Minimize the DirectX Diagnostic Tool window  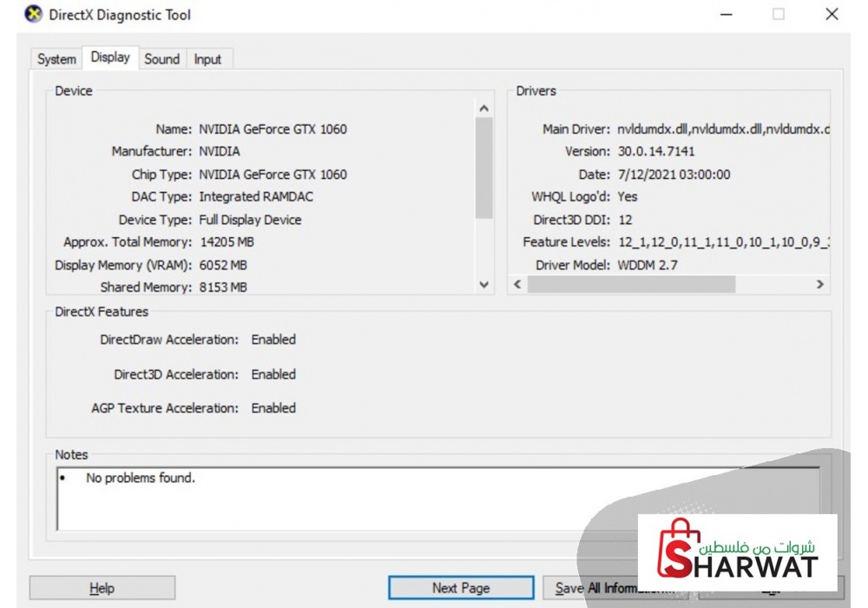pyautogui.click(x=725, y=15)
